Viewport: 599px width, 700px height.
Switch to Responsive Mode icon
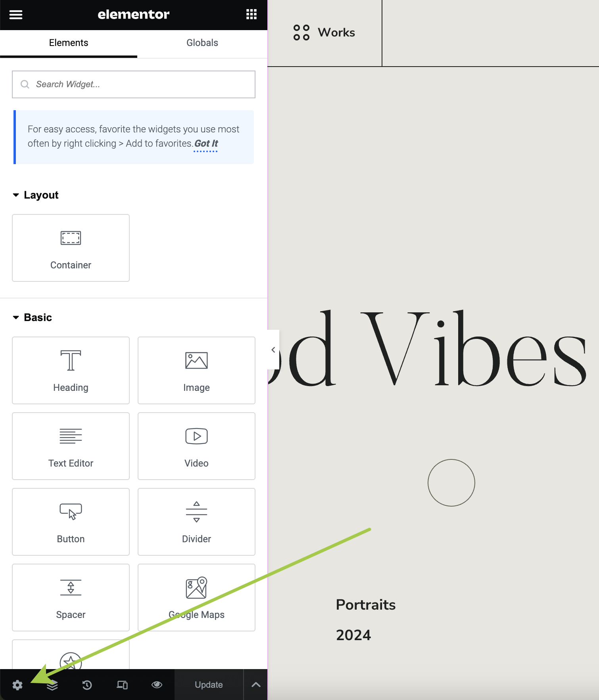122,685
